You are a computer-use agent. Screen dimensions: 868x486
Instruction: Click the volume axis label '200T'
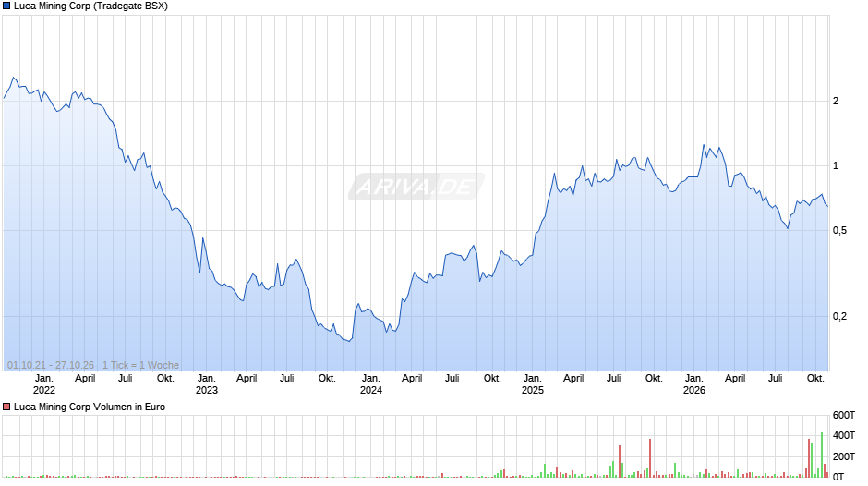click(844, 456)
